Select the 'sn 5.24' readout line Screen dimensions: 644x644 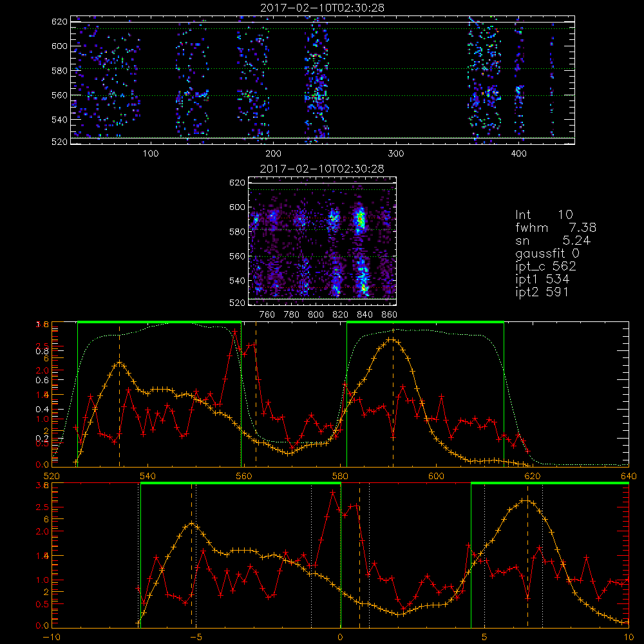click(x=553, y=241)
